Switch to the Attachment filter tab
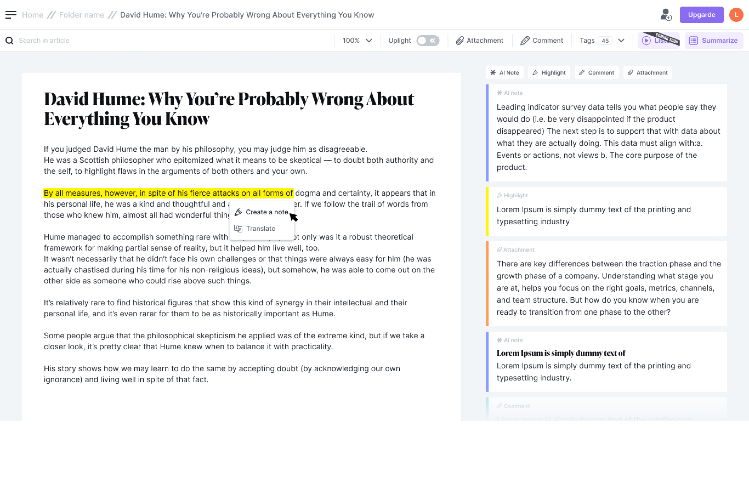The width and height of the screenshot is (749, 500). (647, 73)
